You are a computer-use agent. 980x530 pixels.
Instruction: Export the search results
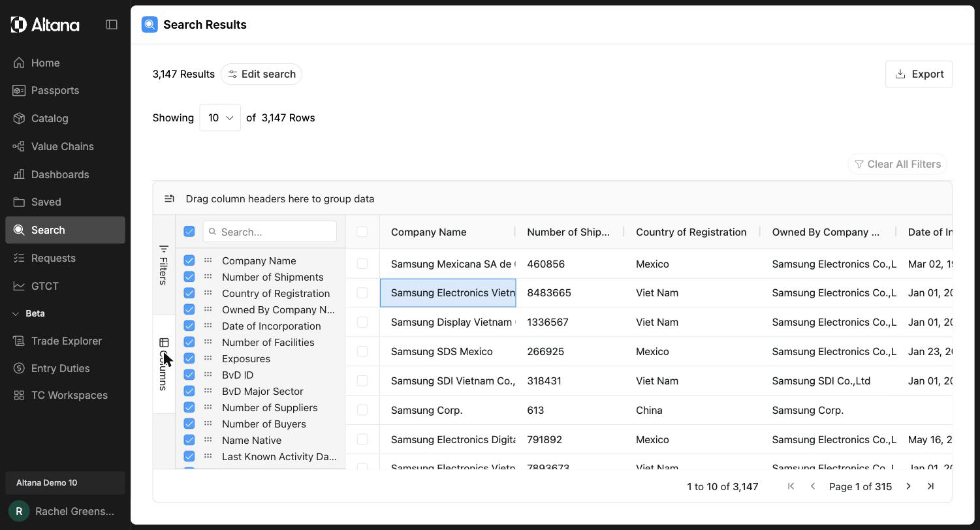[919, 74]
